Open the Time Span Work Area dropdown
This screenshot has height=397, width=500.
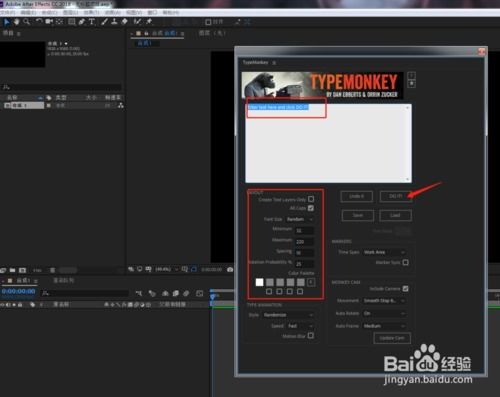[384, 252]
